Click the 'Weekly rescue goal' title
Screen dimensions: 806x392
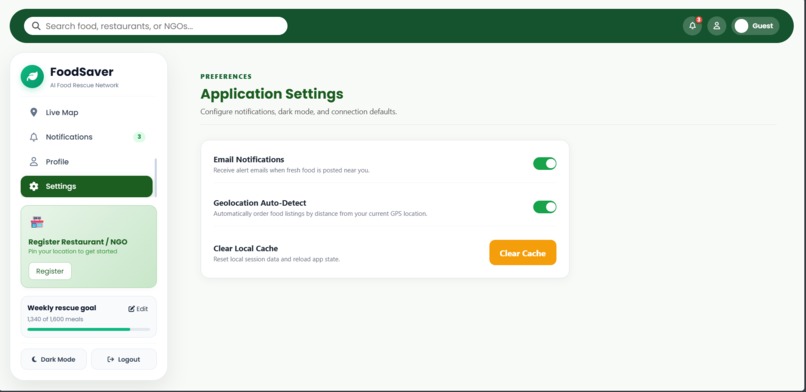62,308
